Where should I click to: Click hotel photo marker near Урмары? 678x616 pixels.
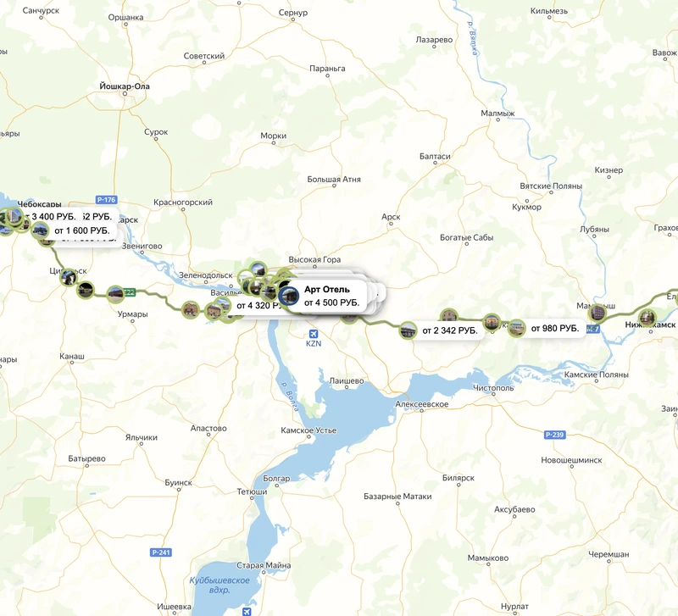pyautogui.click(x=115, y=294)
